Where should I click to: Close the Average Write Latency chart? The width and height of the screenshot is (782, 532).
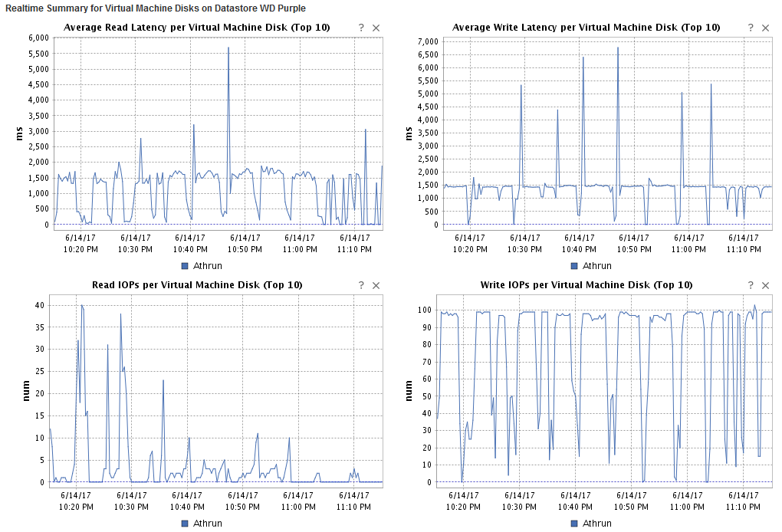tap(764, 27)
